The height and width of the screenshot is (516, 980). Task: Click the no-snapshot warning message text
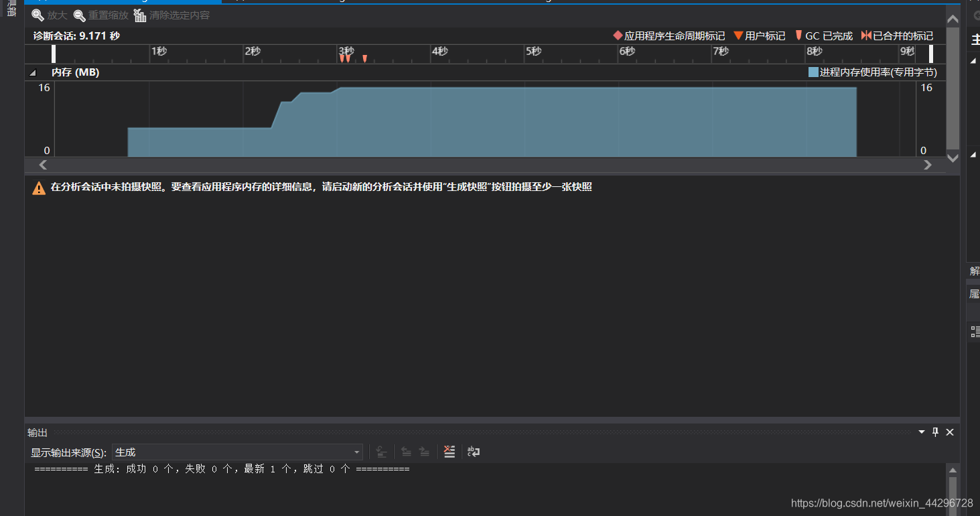pyautogui.click(x=322, y=188)
